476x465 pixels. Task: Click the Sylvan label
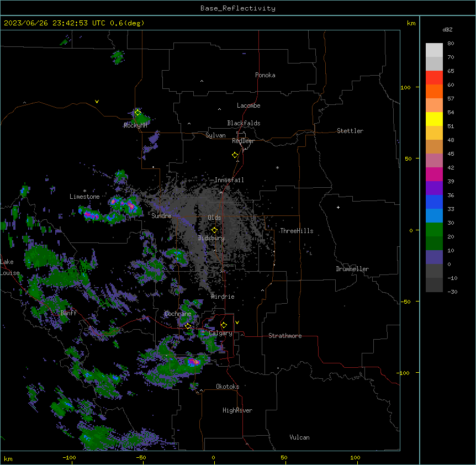coord(215,135)
